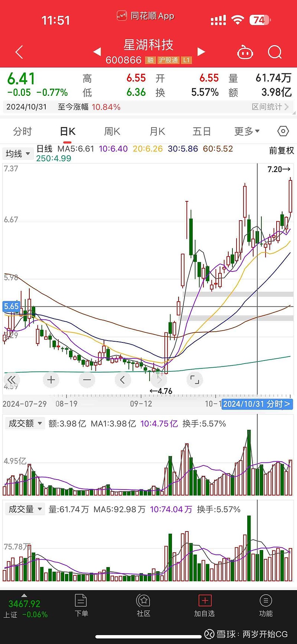Tap the 4.76 low price annotation
The height and width of the screenshot is (644, 297).
(161, 391)
